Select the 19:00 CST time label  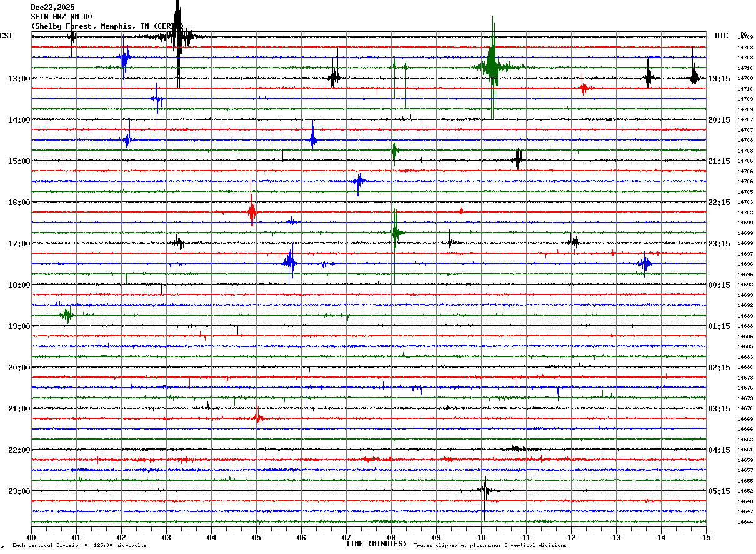coord(19,326)
